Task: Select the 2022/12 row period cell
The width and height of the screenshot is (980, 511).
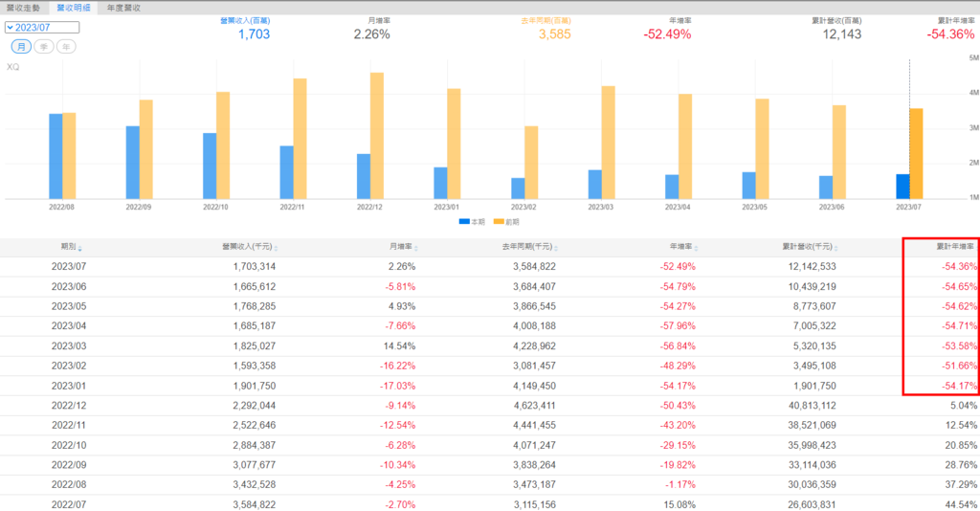Action: point(69,405)
